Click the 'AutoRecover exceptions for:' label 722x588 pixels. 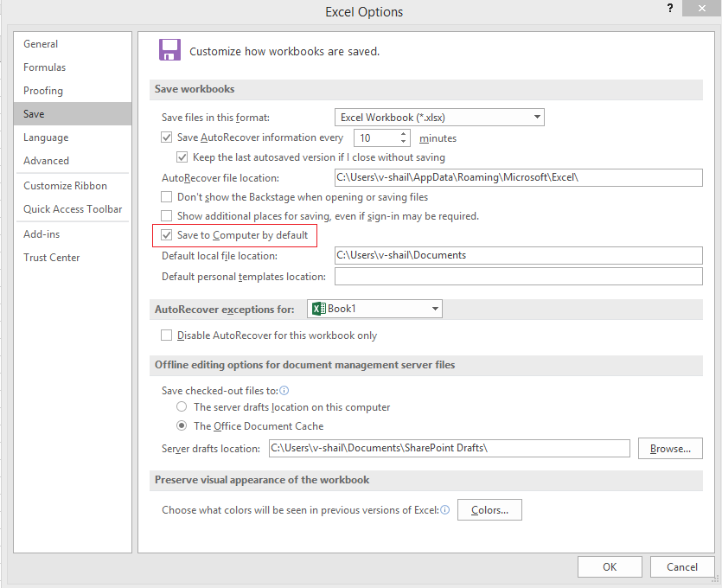pos(224,310)
